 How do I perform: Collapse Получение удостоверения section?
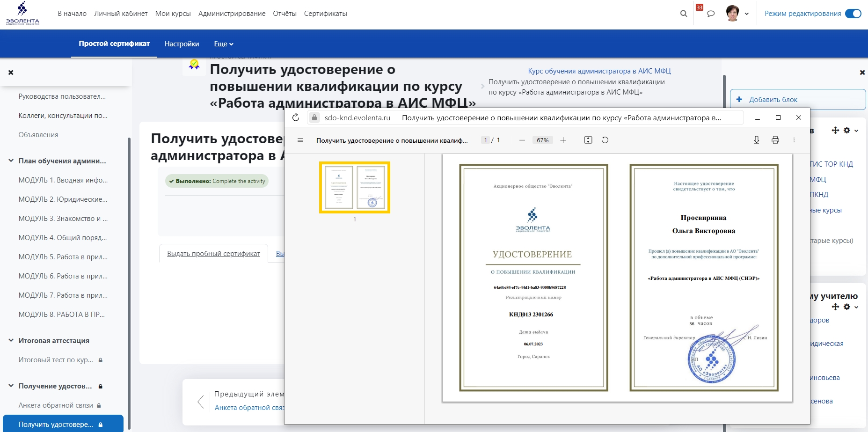pos(11,386)
